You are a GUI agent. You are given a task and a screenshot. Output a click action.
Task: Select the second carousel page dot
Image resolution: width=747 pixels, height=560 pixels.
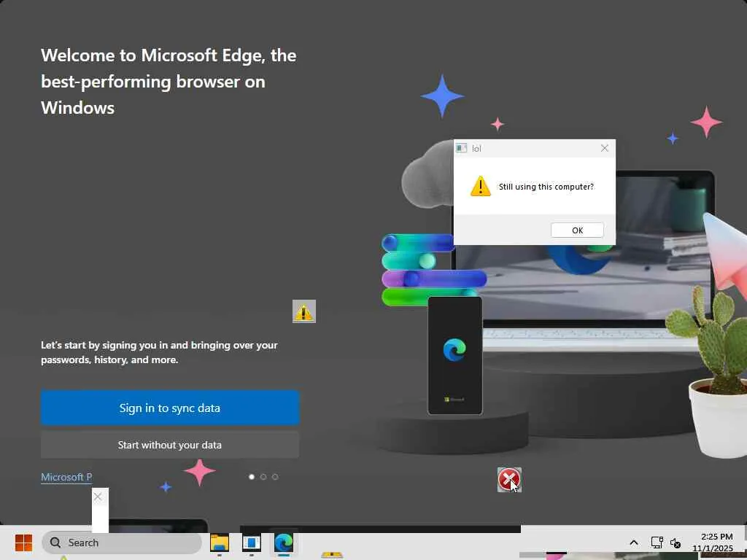click(263, 477)
